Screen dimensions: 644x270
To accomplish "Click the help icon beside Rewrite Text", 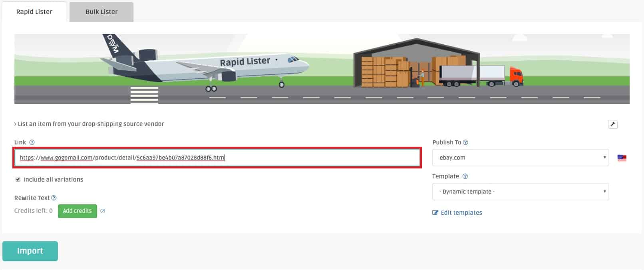I will coord(54,198).
